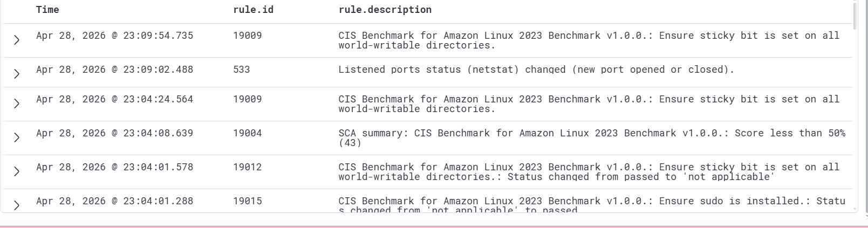868x228 pixels.
Task: Click rule.id value 19012
Action: 248,167
